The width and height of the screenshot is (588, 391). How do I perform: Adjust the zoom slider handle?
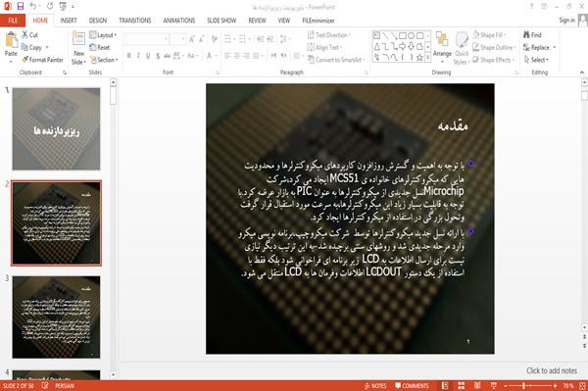click(523, 386)
